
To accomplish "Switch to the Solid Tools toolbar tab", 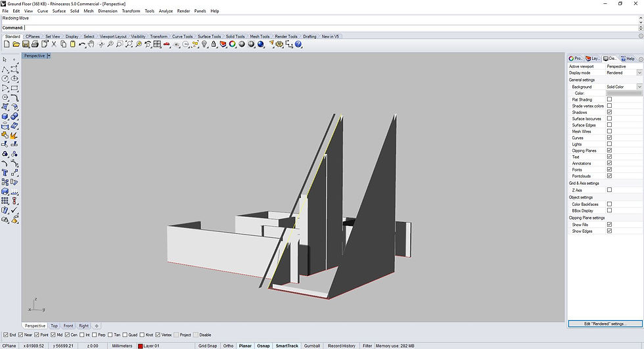I will pyautogui.click(x=235, y=37).
